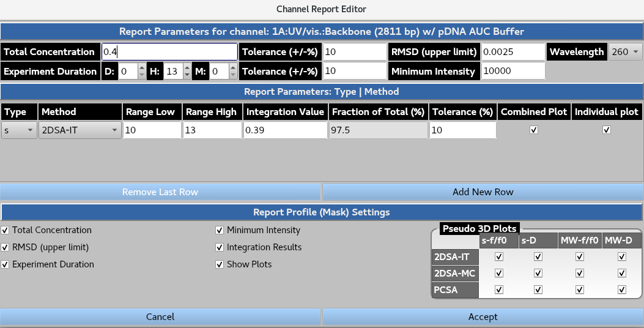The width and height of the screenshot is (644, 328).
Task: Uncheck the Show Plots option
Action: [x=220, y=264]
